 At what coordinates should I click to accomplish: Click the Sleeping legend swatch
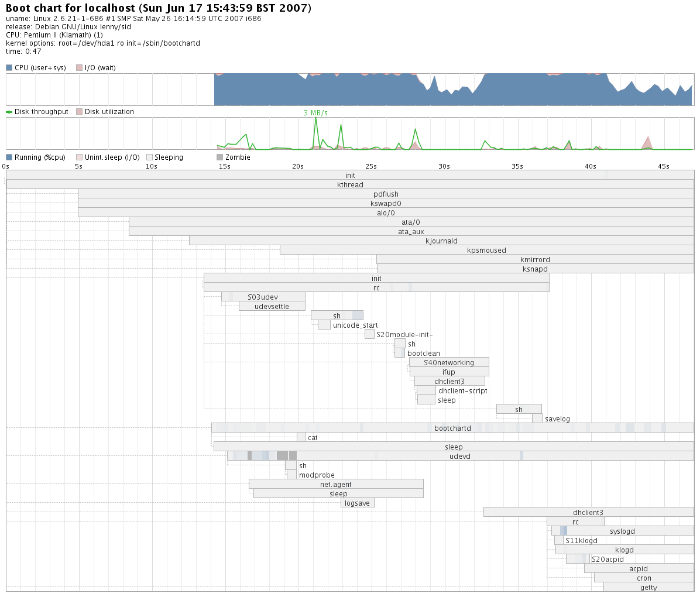[x=149, y=157]
